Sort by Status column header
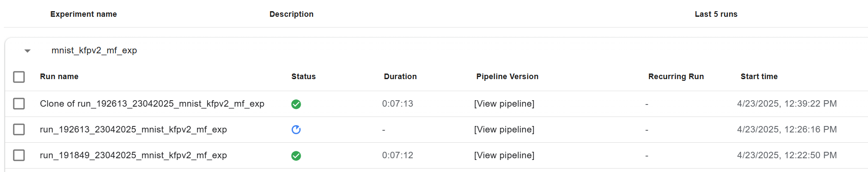 coord(303,77)
